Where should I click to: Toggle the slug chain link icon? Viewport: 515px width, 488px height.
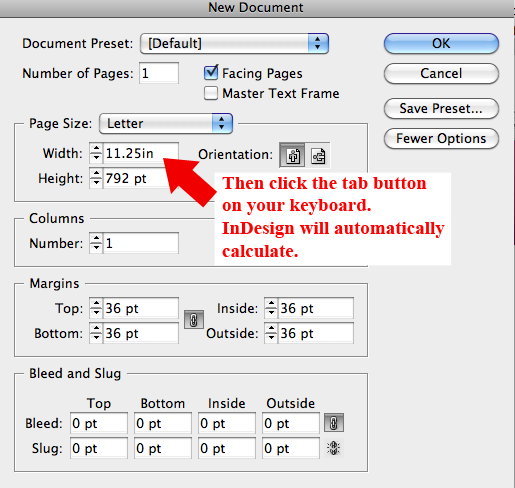point(334,448)
